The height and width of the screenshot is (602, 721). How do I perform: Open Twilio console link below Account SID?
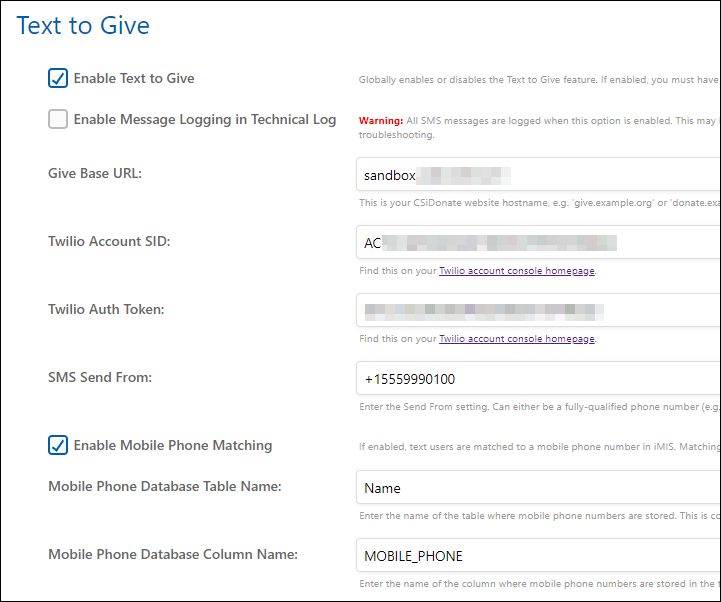(x=517, y=271)
